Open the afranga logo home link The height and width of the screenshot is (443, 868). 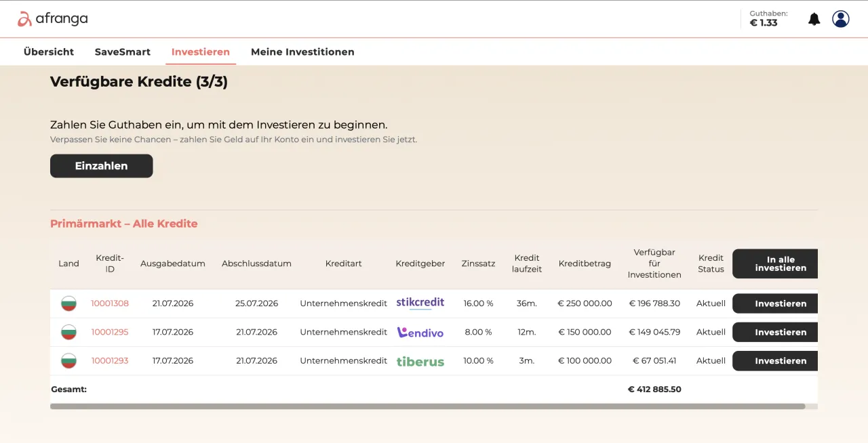(52, 19)
